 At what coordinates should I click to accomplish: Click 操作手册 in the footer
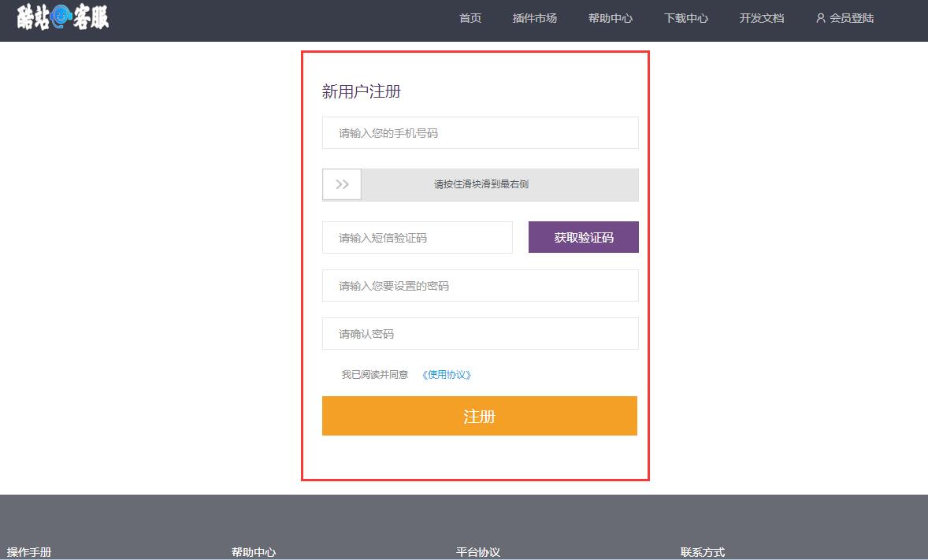29,552
